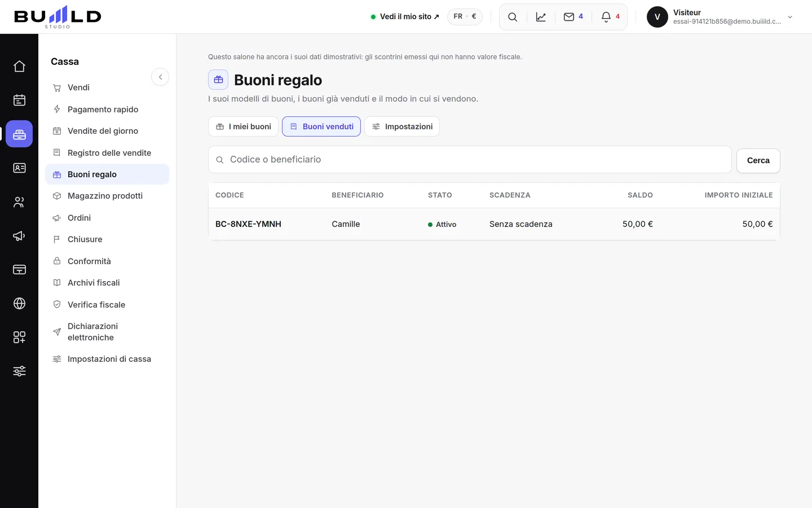812x508 pixels.
Task: Follow the Vedi il mio sito link
Action: (405, 17)
